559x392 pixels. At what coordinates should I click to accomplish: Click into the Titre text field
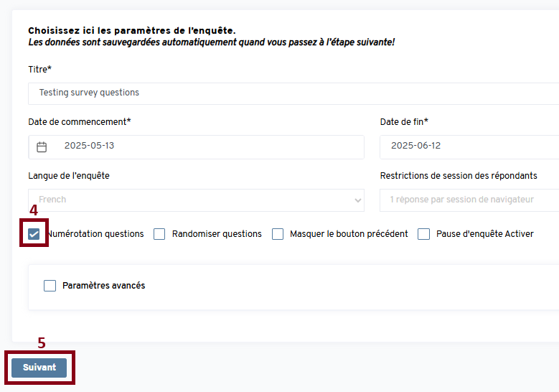287,93
